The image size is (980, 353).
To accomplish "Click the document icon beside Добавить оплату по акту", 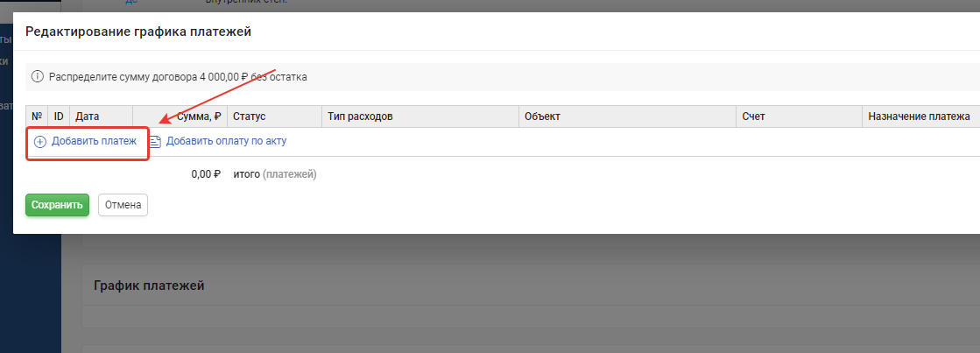I will pyautogui.click(x=155, y=142).
